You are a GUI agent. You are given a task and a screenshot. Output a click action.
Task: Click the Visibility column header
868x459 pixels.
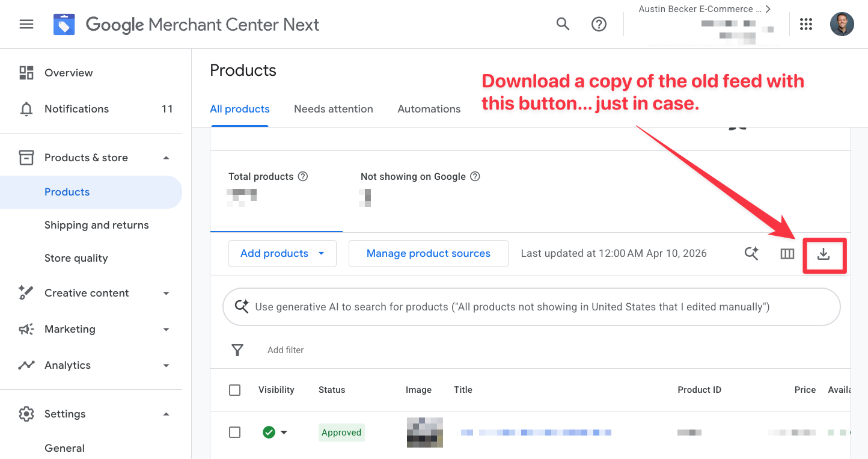[277, 390]
